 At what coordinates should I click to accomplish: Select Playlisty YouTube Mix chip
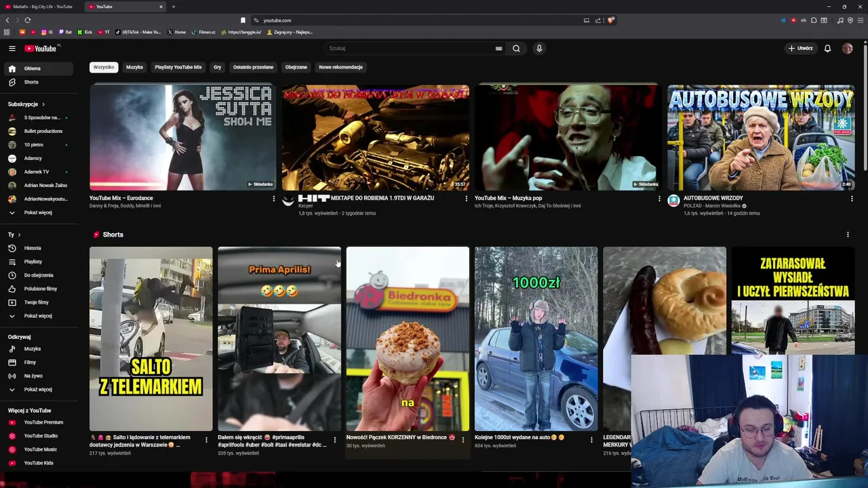tap(178, 67)
